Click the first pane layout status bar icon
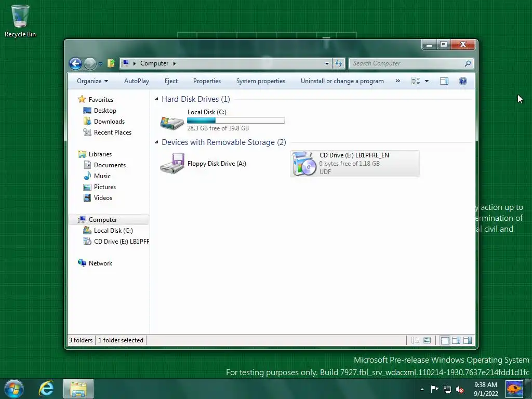The image size is (532, 399). coord(445,340)
